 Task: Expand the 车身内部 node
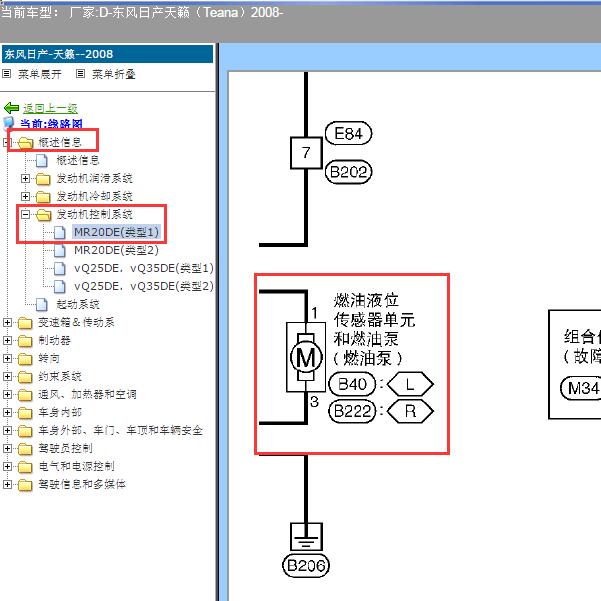pos(7,412)
